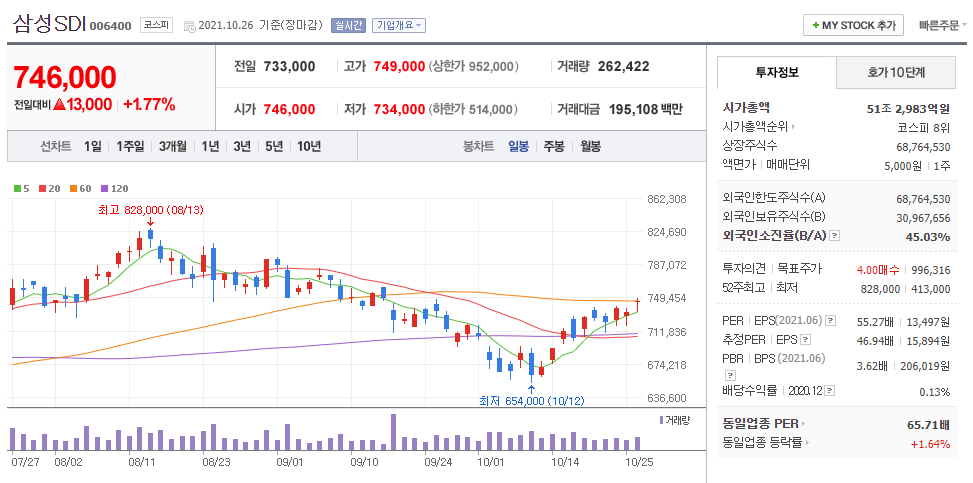The image size is (973, 483).
Task: Click the 09/10 date label on chart axis
Action: click(x=364, y=463)
